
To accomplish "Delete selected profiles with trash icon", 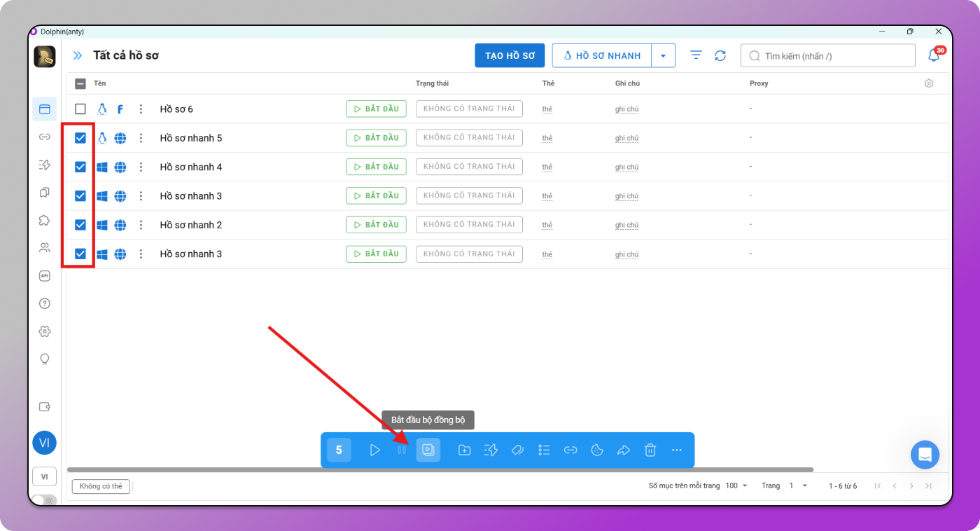I will 650,450.
